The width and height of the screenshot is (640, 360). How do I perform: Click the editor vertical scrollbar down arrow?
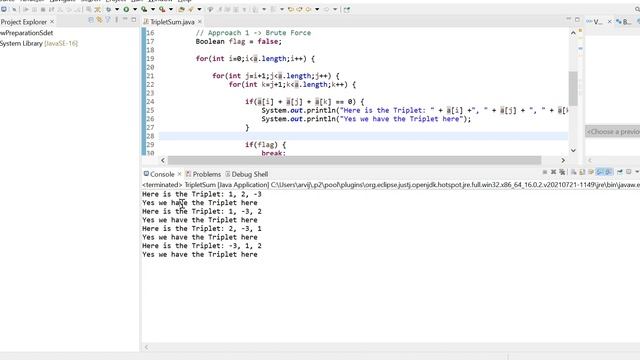click(x=573, y=150)
